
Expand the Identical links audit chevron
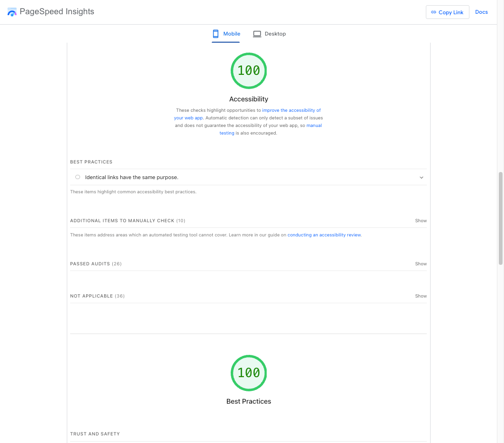pyautogui.click(x=421, y=178)
